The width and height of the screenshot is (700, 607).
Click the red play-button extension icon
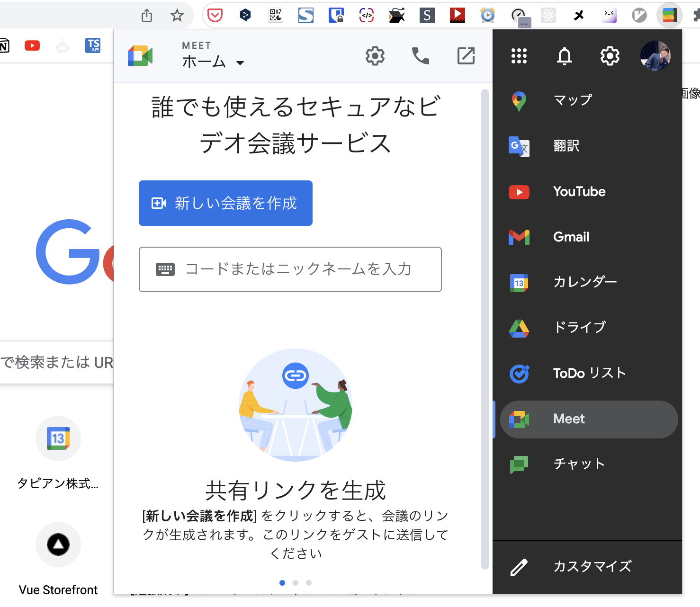pyautogui.click(x=458, y=16)
